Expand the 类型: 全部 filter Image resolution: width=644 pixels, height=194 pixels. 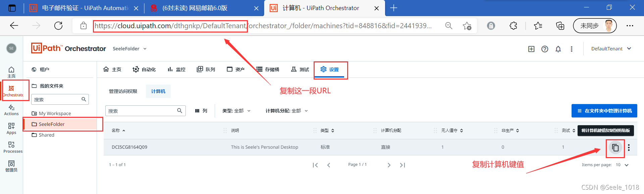pyautogui.click(x=236, y=111)
